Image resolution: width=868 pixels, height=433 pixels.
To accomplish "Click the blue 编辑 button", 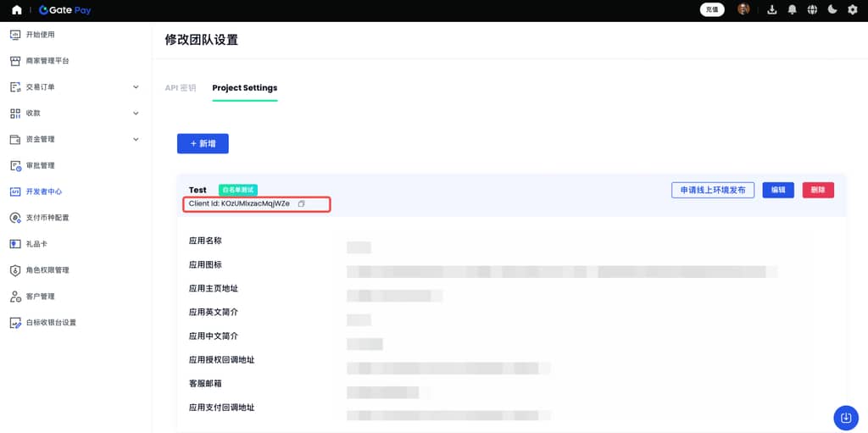I will point(777,190).
